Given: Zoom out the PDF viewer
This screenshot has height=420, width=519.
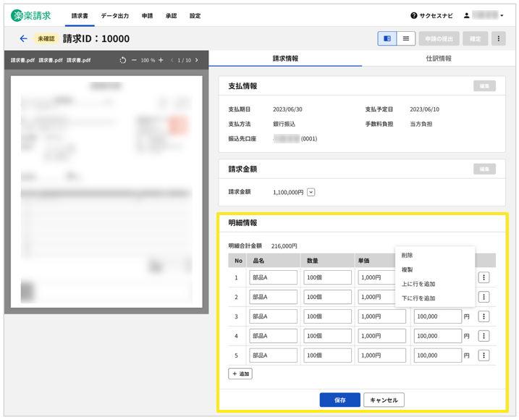Looking at the screenshot, I should pos(135,60).
